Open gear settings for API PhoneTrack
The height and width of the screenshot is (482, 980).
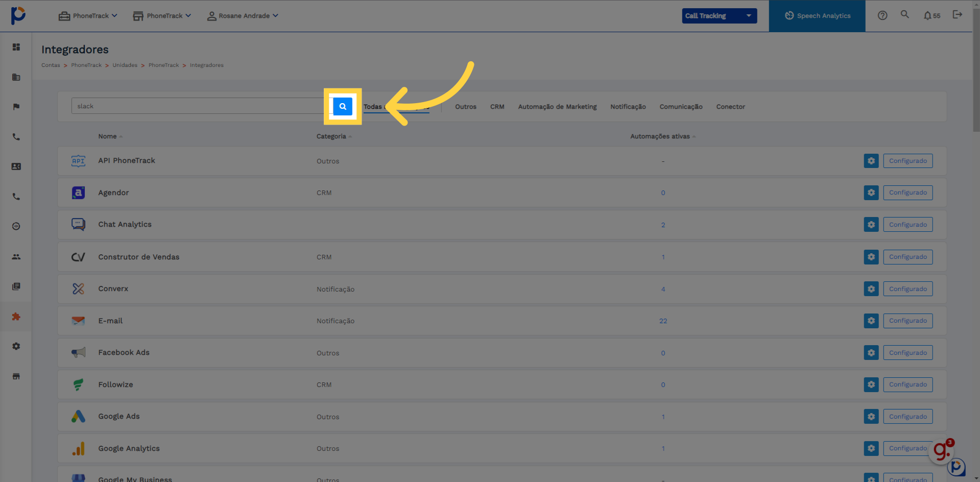(871, 161)
